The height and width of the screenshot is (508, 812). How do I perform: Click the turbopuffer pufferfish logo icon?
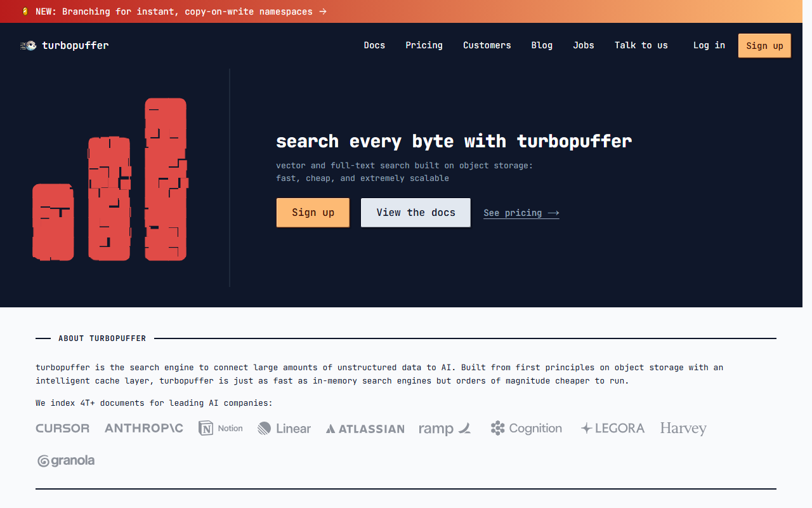coord(29,46)
